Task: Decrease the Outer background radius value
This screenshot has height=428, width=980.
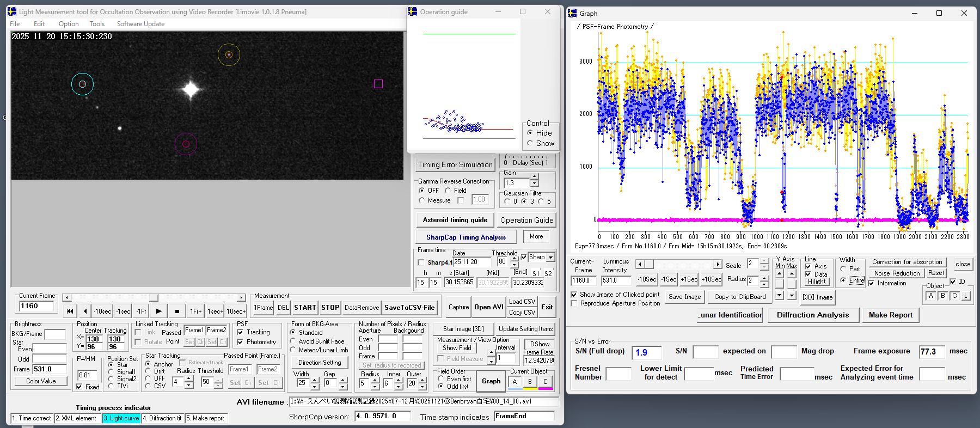Action: point(422,386)
